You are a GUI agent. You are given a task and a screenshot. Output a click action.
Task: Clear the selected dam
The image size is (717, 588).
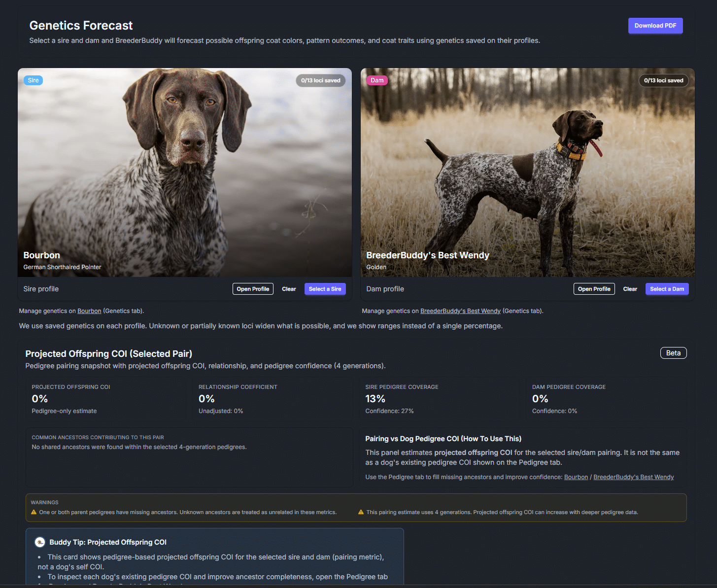[x=630, y=289]
